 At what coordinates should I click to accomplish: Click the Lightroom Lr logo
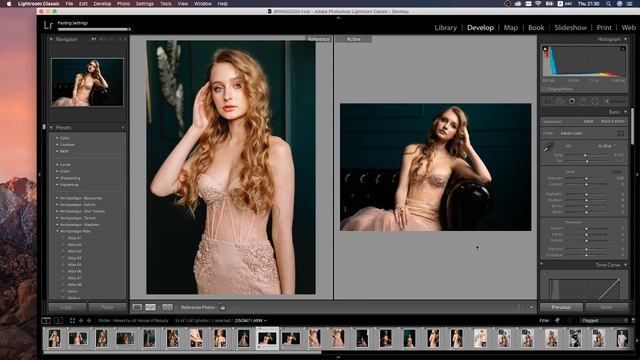(x=48, y=25)
